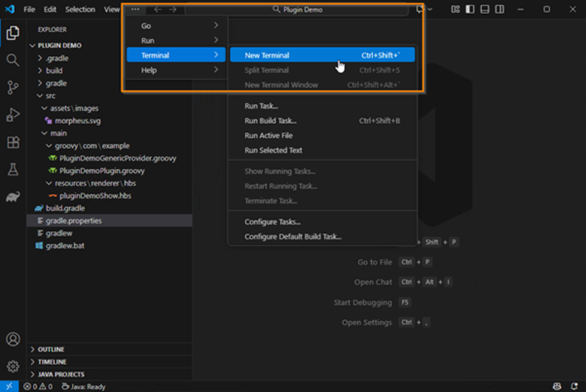Click the Customize Layout icon
Screen dimensions: 586x392
click(x=455, y=9)
